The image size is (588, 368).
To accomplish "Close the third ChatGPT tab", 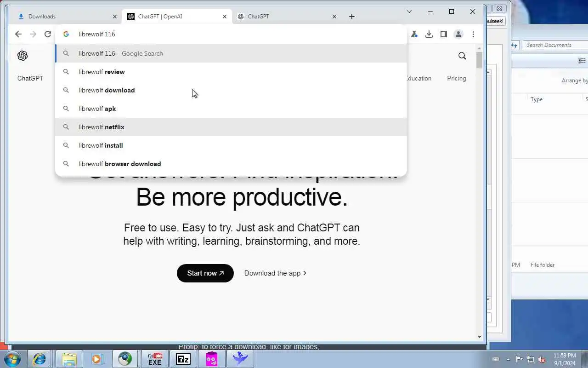I will [334, 17].
